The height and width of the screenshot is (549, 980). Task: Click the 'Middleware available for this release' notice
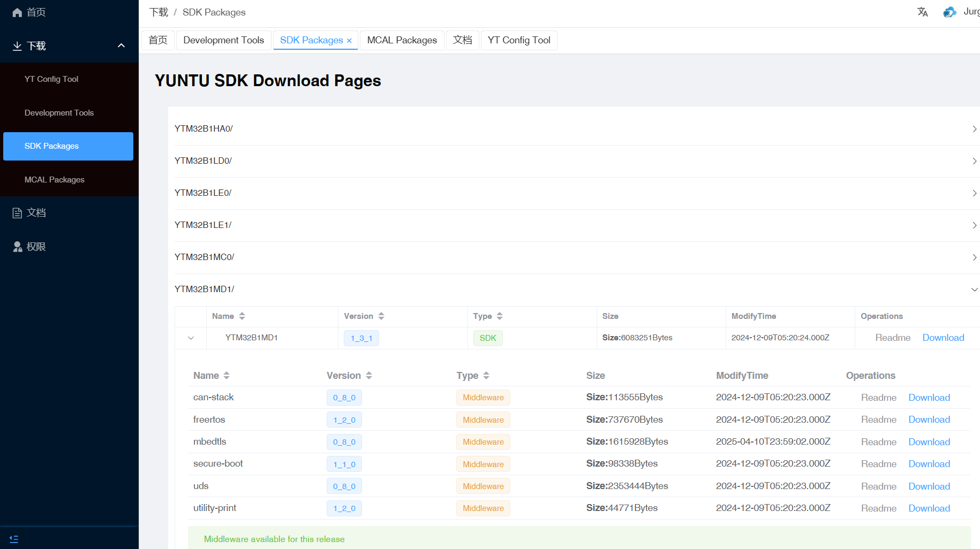pyautogui.click(x=579, y=538)
